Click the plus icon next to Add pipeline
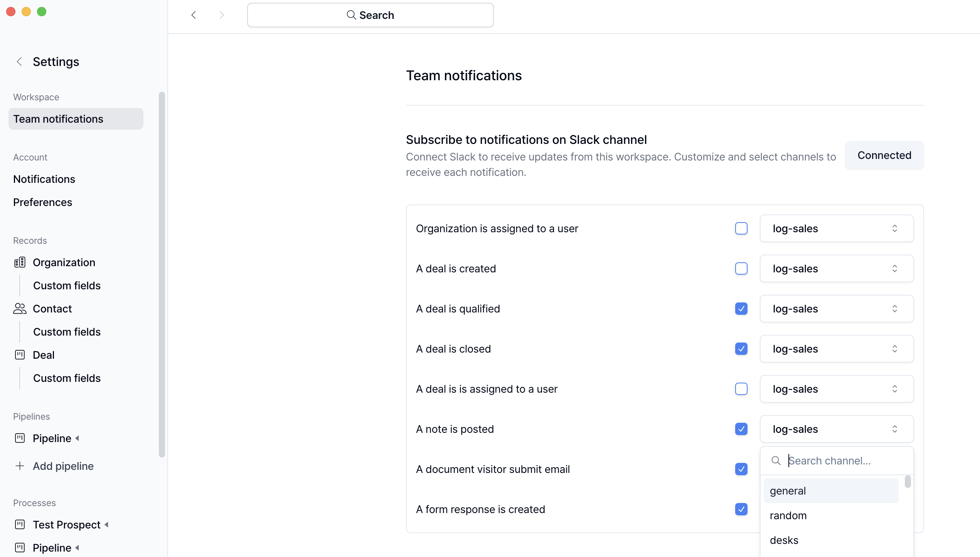Viewport: 980px width, 557px height. (20, 466)
